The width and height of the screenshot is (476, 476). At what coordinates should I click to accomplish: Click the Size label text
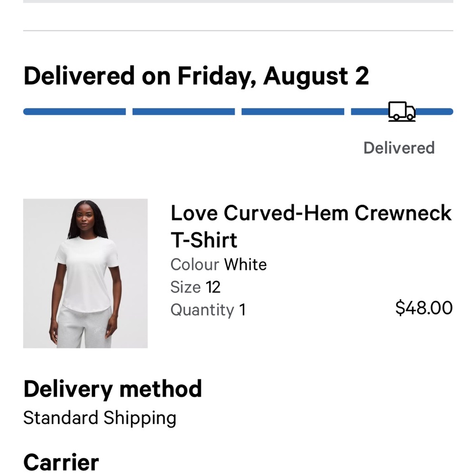click(x=185, y=287)
